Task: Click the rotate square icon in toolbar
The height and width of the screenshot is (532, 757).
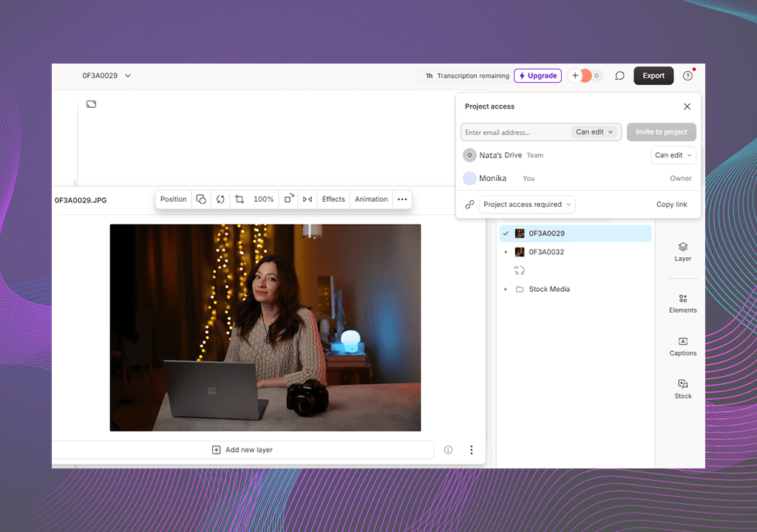Action: (289, 199)
